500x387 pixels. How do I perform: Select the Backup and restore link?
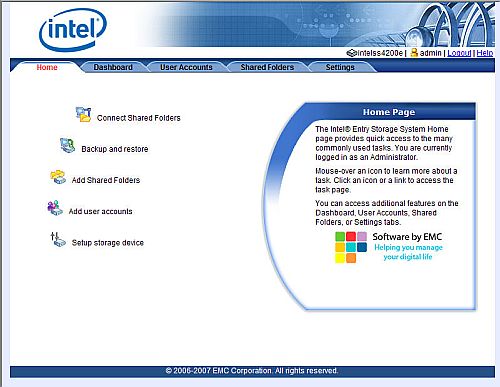coord(115,149)
